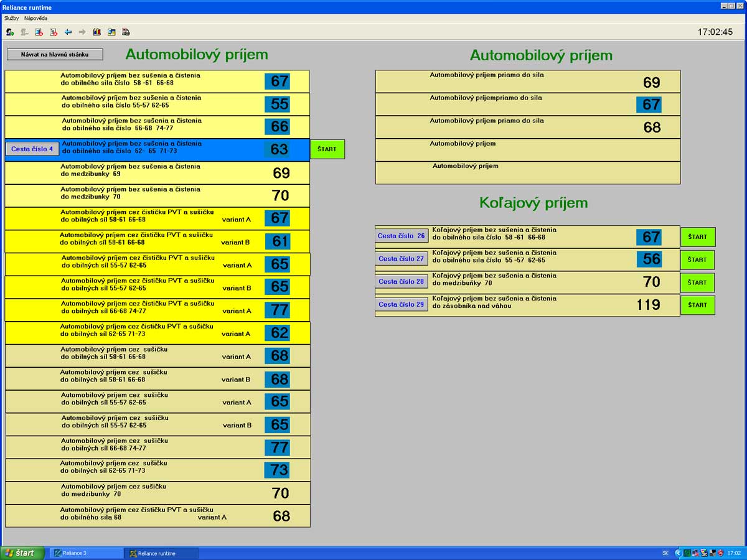Open the colored bar chart toolbar icon
Viewport: 747px width, 560px height.
(96, 32)
